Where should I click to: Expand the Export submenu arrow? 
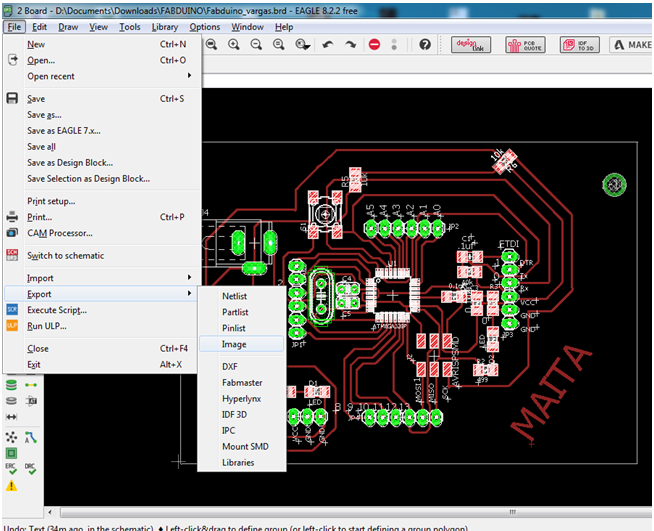(x=189, y=293)
